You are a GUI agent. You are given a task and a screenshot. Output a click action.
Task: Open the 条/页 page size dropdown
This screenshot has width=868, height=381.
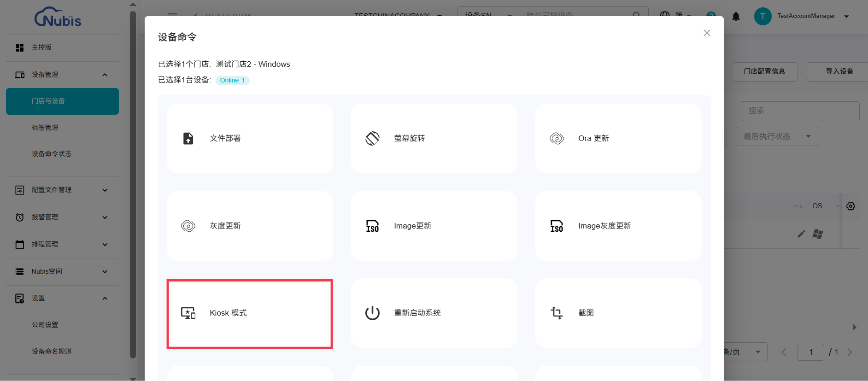745,352
